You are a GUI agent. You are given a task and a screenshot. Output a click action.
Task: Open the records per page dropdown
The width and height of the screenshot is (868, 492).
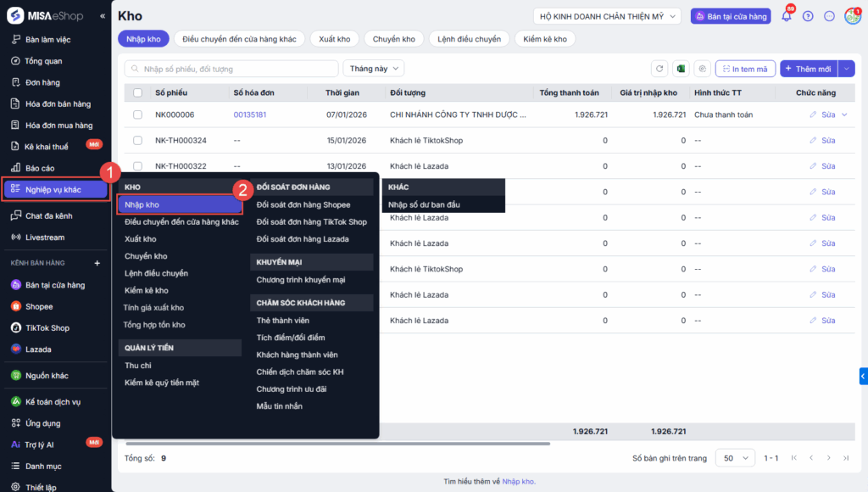coord(735,458)
